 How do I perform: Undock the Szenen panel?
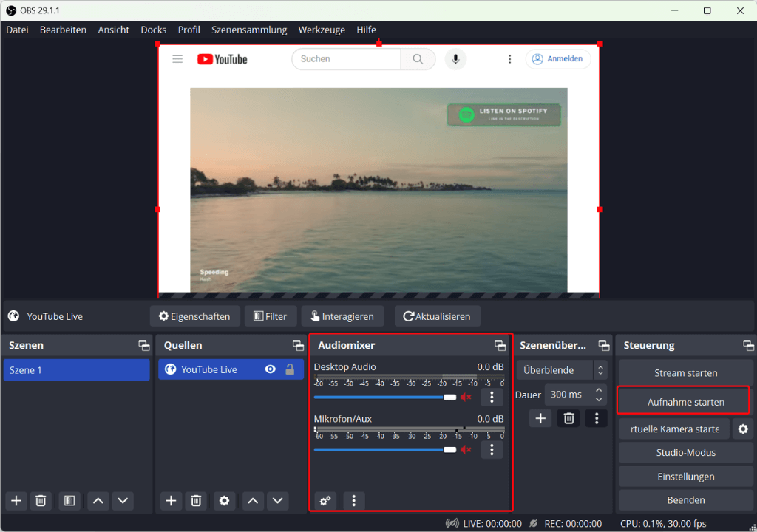(144, 345)
